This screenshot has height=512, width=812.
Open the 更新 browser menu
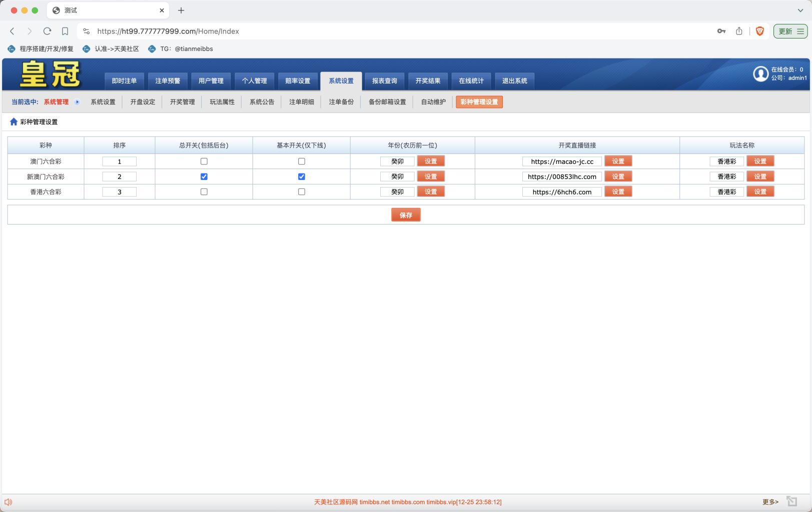tap(790, 31)
